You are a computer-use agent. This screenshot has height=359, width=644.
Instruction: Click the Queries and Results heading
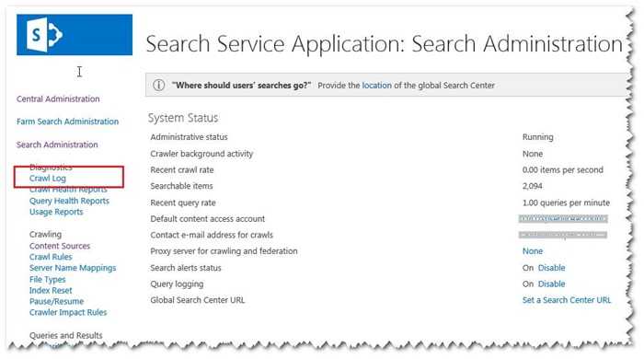coord(65,336)
